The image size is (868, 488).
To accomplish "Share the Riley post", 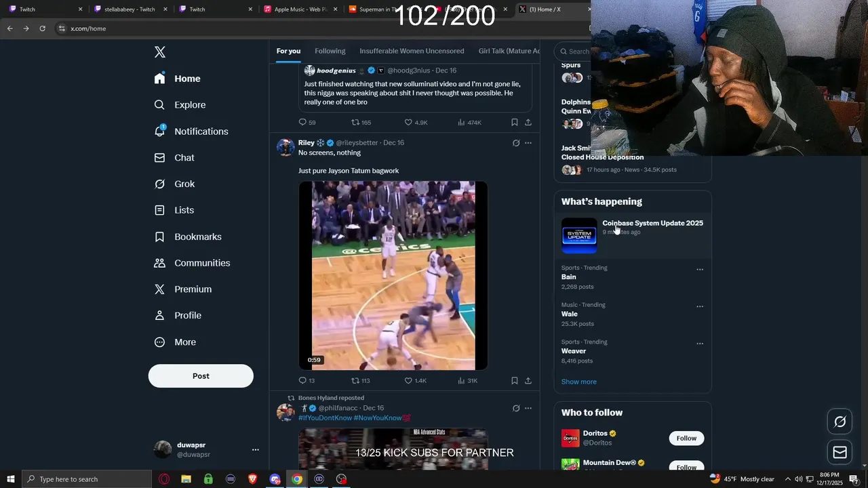I will pos(528,381).
